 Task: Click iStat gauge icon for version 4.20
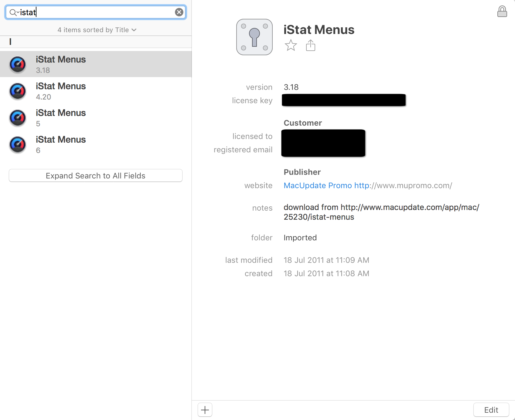[18, 91]
